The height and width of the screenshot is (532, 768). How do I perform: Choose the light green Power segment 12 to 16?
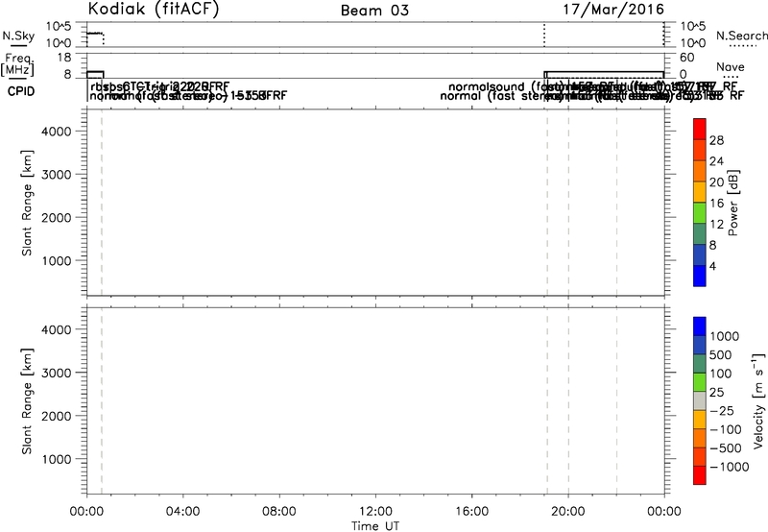pos(700,212)
